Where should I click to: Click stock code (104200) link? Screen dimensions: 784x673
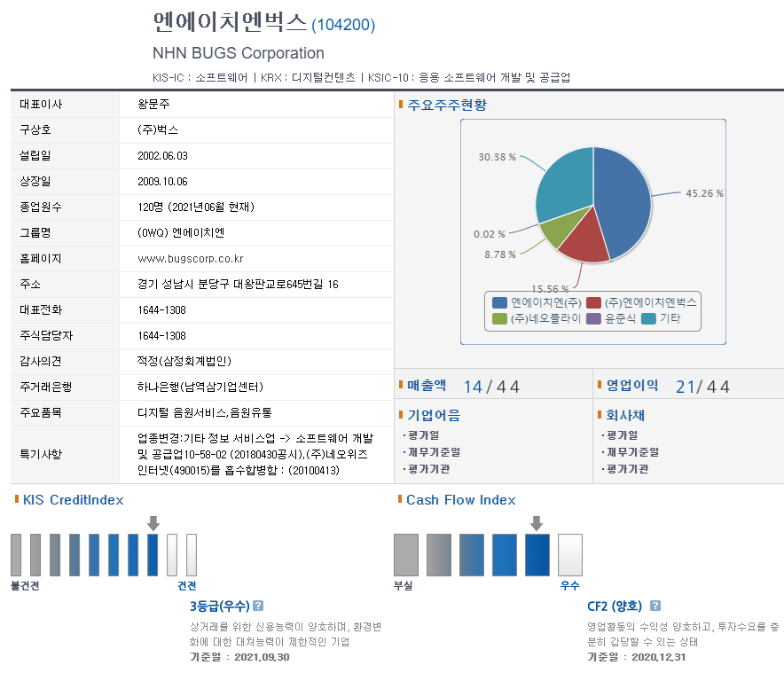pyautogui.click(x=343, y=25)
